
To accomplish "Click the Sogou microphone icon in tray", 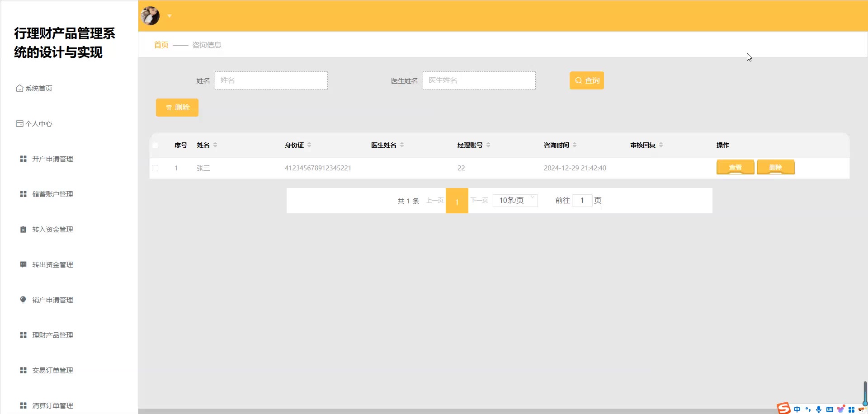I will (x=818, y=409).
